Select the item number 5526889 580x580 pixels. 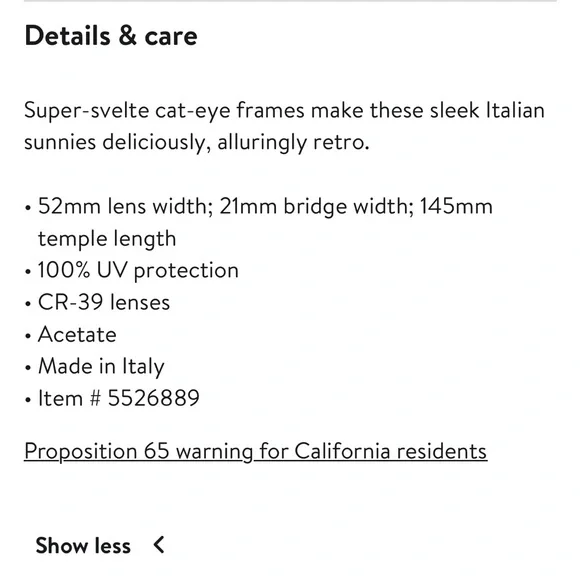[x=154, y=398]
